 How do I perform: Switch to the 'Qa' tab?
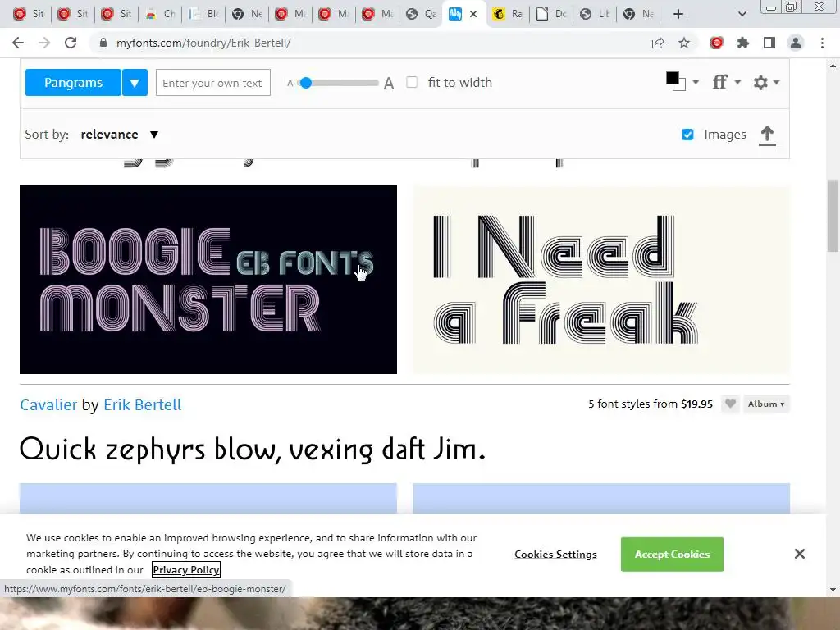[x=422, y=14]
